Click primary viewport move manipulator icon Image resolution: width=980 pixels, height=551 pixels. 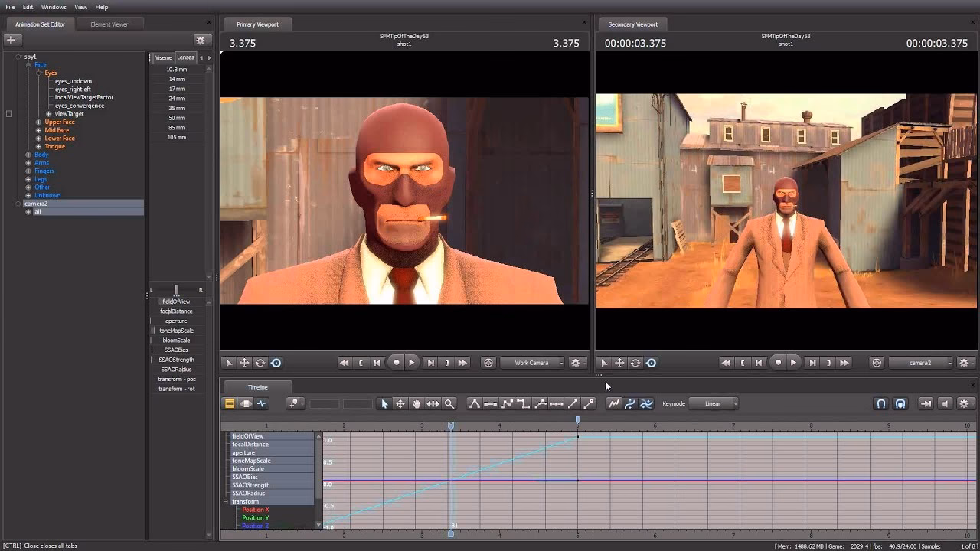(x=244, y=363)
